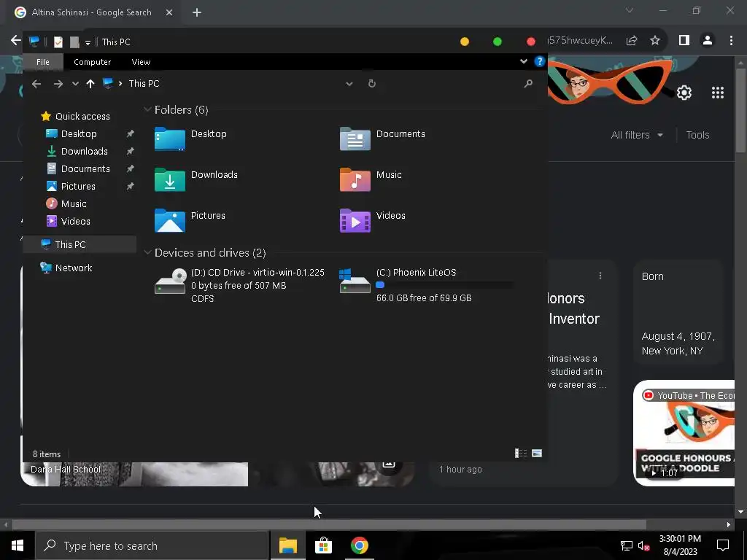Open the Computer ribbon tab
747x560 pixels.
(x=93, y=62)
